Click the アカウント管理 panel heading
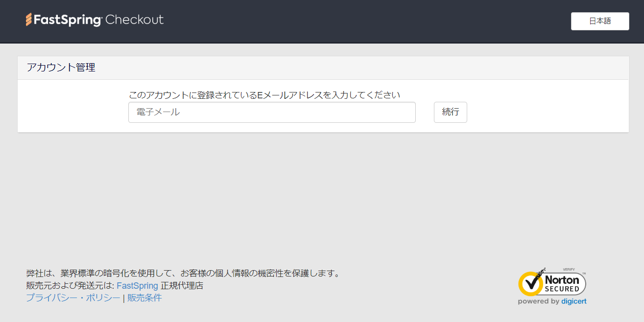The image size is (644, 322). tap(61, 68)
